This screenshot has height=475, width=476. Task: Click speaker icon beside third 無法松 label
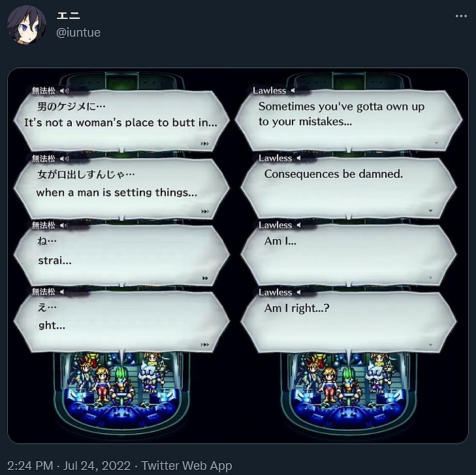pyautogui.click(x=63, y=225)
